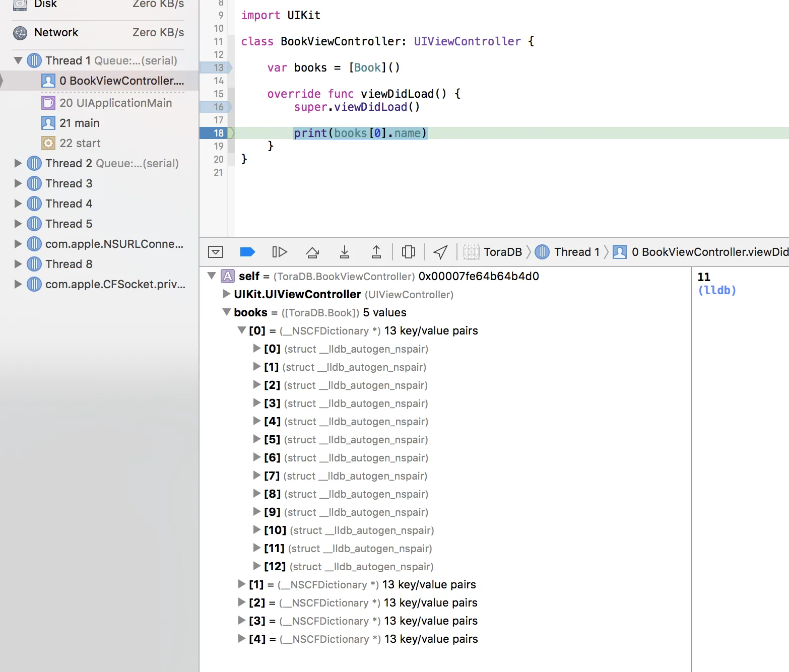The height and width of the screenshot is (672, 789).
Task: Toggle active breakpoint on line 18
Action: [217, 133]
